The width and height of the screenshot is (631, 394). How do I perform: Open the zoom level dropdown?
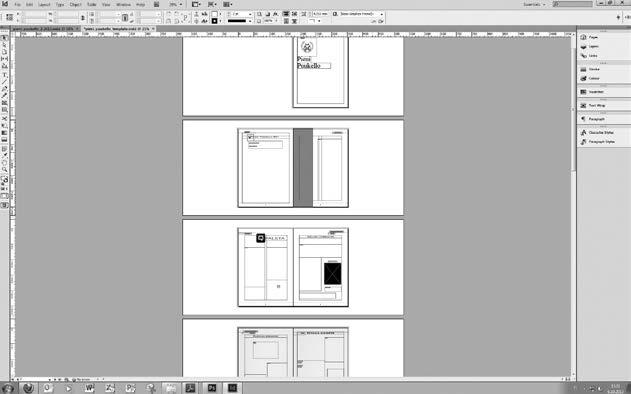point(176,4)
